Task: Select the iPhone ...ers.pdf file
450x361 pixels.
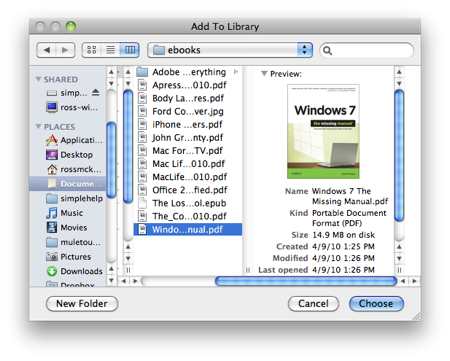Action: 187,124
